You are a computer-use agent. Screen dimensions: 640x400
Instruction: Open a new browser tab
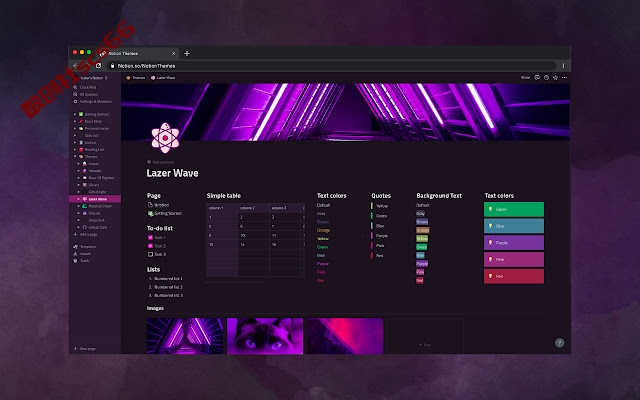(x=187, y=53)
